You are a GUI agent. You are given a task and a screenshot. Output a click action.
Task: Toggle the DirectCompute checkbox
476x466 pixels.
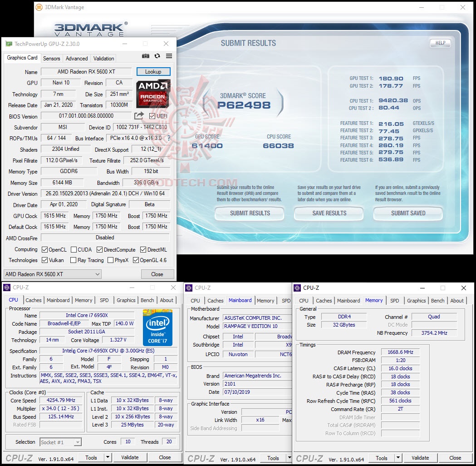tap(99, 249)
